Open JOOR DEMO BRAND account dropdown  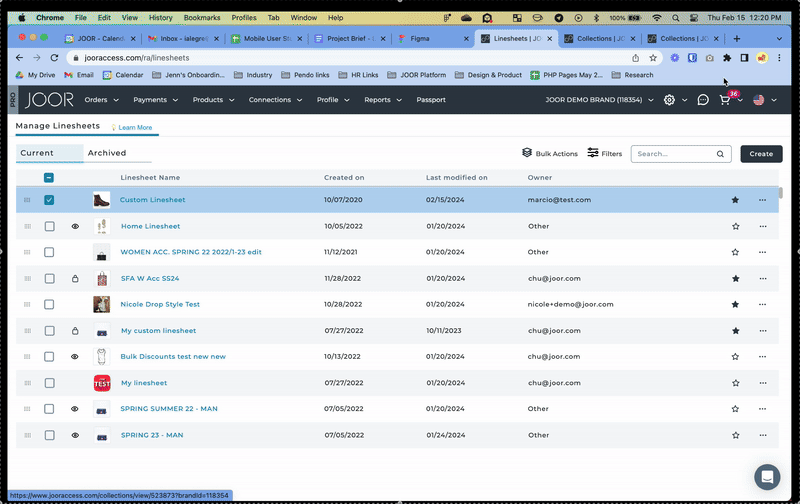(599, 100)
